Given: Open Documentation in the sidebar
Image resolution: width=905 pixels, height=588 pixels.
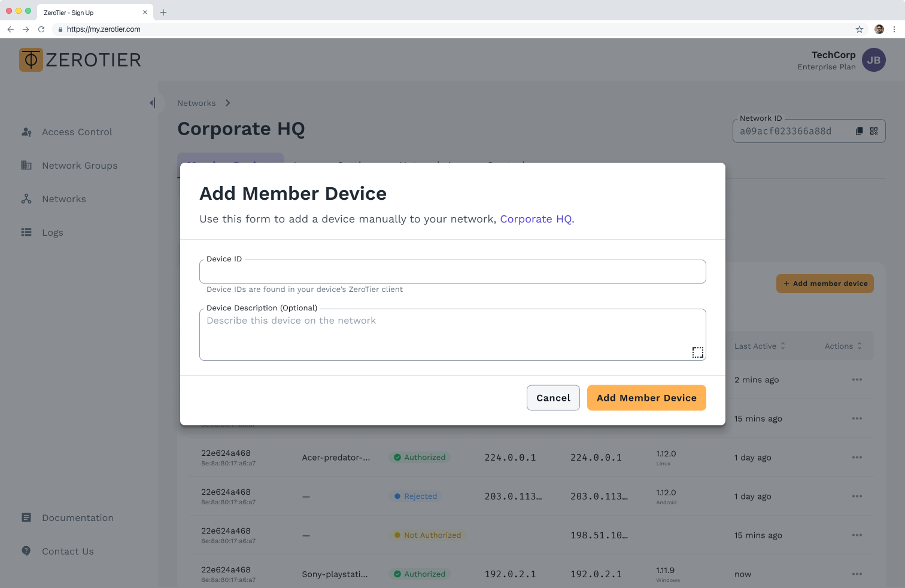Looking at the screenshot, I should tap(78, 518).
